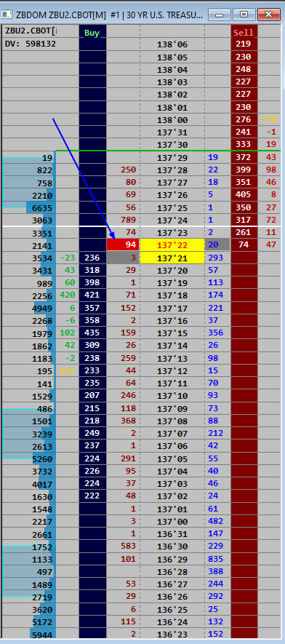Click the yellow 370 ask change value

click(x=269, y=119)
